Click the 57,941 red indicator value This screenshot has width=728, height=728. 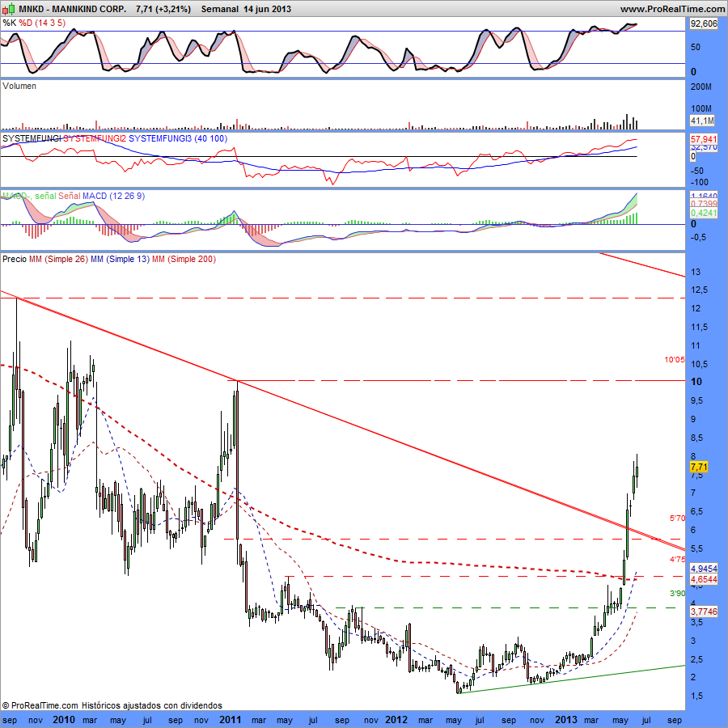pos(704,139)
